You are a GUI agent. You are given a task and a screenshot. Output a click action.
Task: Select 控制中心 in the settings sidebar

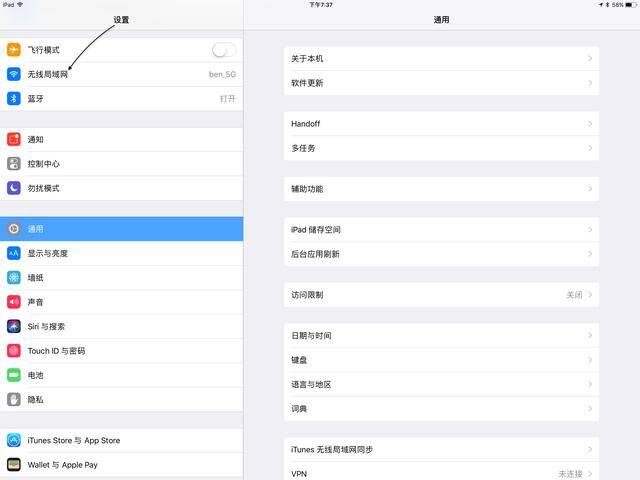pos(122,164)
